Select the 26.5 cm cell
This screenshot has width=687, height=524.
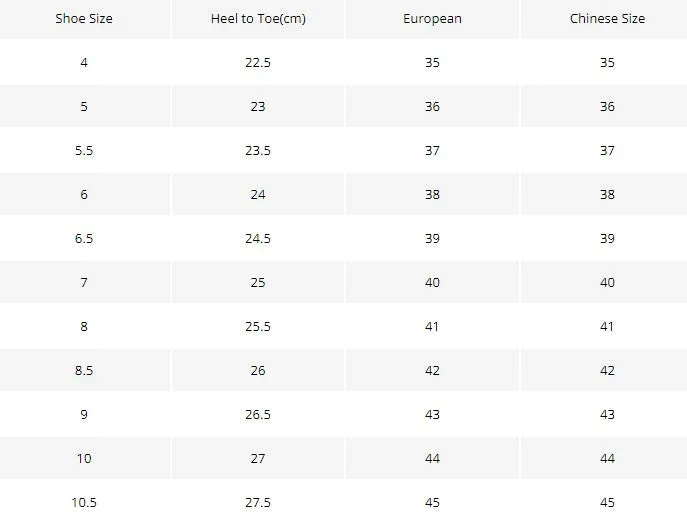click(x=258, y=415)
